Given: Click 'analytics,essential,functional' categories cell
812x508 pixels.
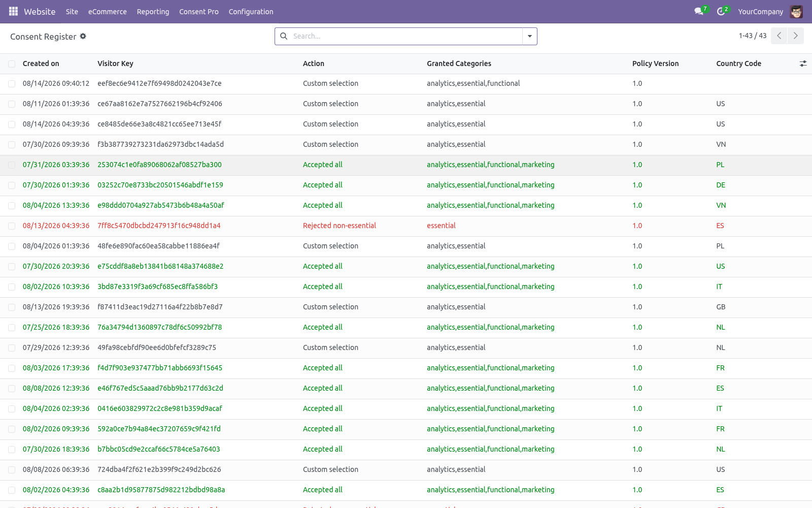Looking at the screenshot, I should [473, 83].
